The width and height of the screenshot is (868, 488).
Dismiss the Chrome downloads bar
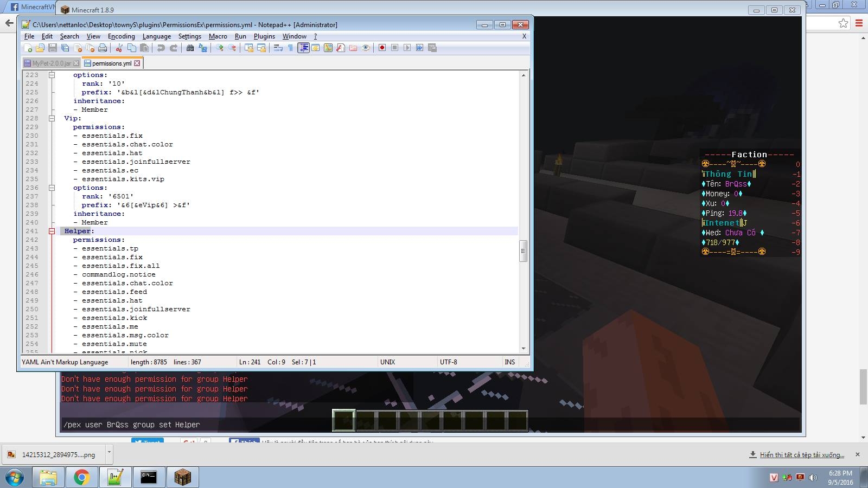coord(857,454)
